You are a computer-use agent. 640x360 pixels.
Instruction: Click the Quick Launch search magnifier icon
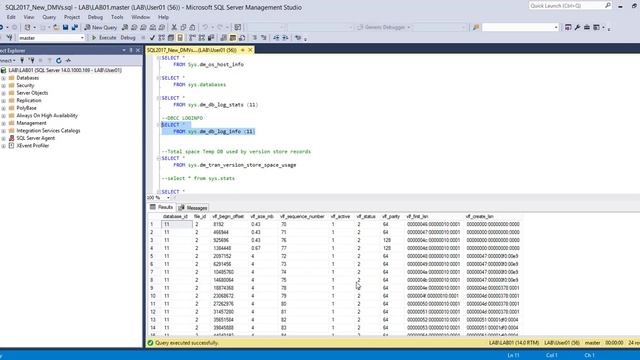click(x=607, y=5)
